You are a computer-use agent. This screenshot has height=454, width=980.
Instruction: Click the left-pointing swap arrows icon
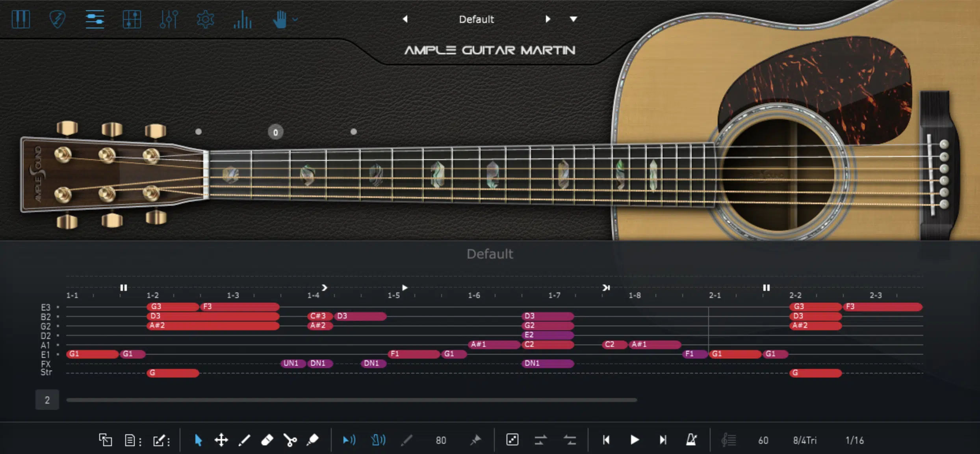pyautogui.click(x=570, y=440)
